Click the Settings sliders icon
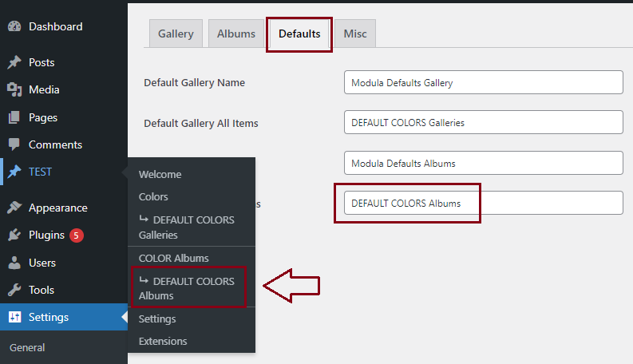 (14, 317)
